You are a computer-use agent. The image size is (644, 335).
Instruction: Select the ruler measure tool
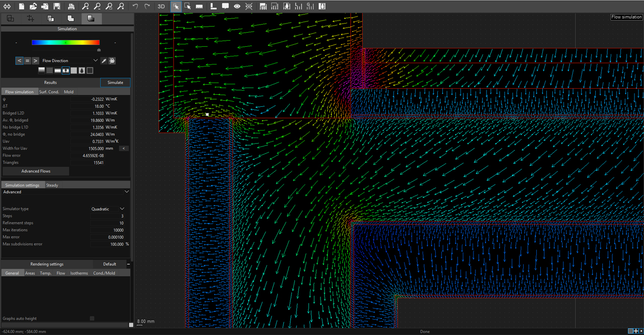pyautogui.click(x=199, y=7)
